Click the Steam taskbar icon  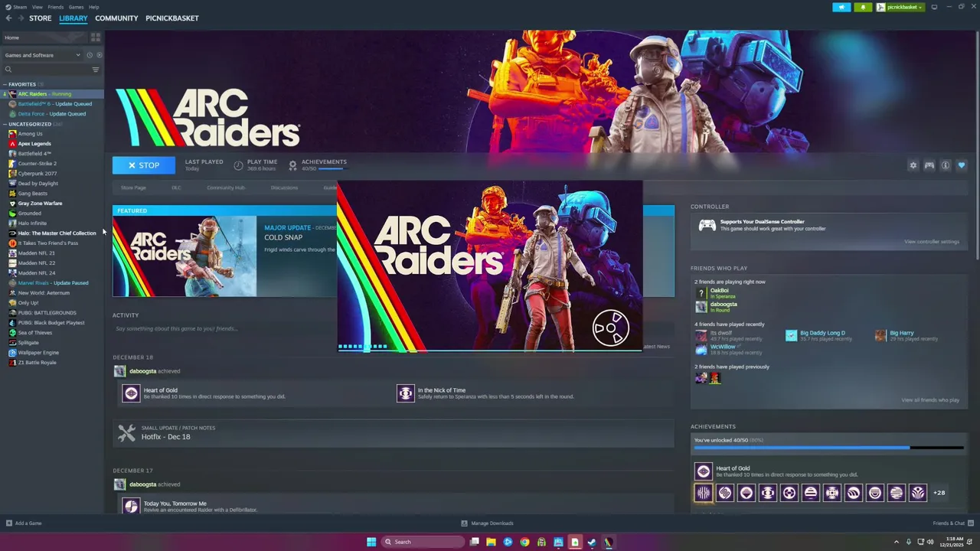[x=592, y=542]
